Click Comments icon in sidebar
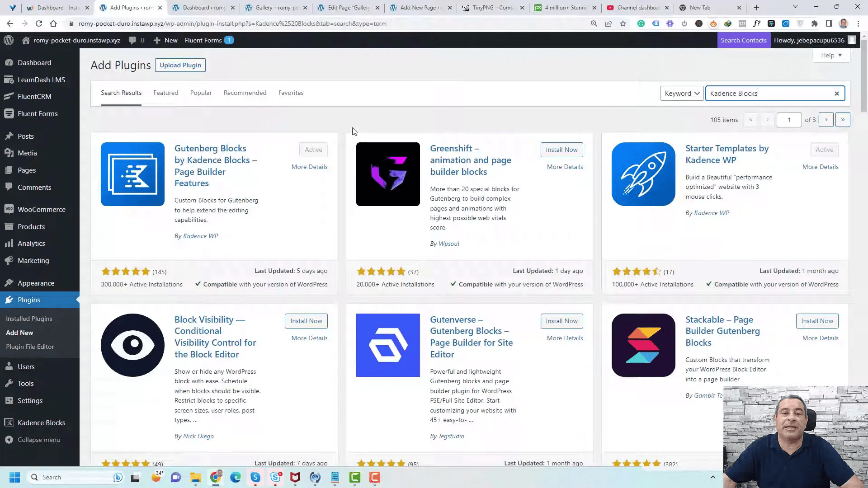Screen dimensions: 868x488 pyautogui.click(x=9, y=187)
